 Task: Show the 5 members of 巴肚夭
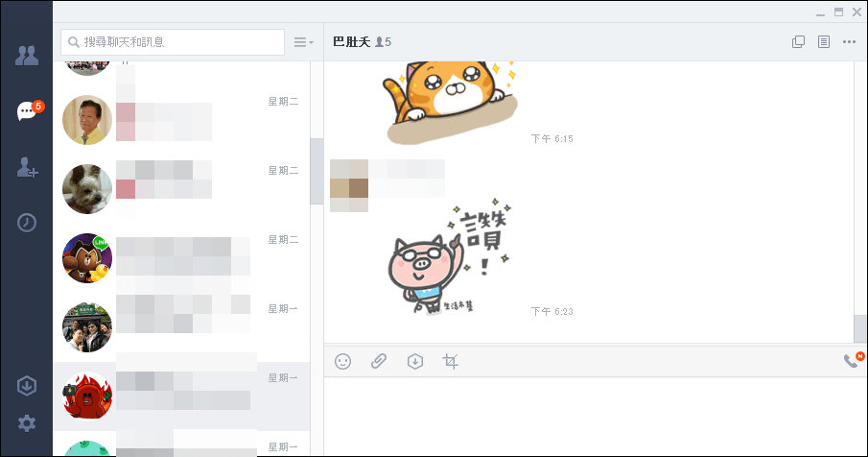click(x=384, y=42)
